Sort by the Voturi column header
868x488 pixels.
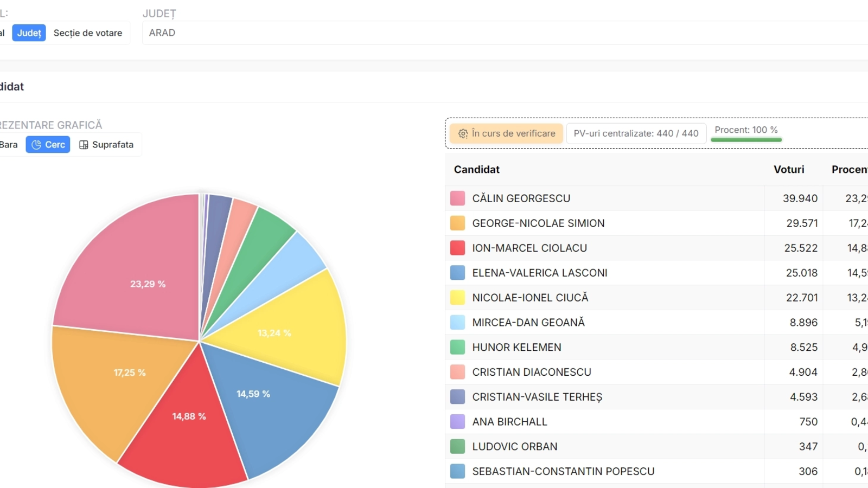coord(788,170)
